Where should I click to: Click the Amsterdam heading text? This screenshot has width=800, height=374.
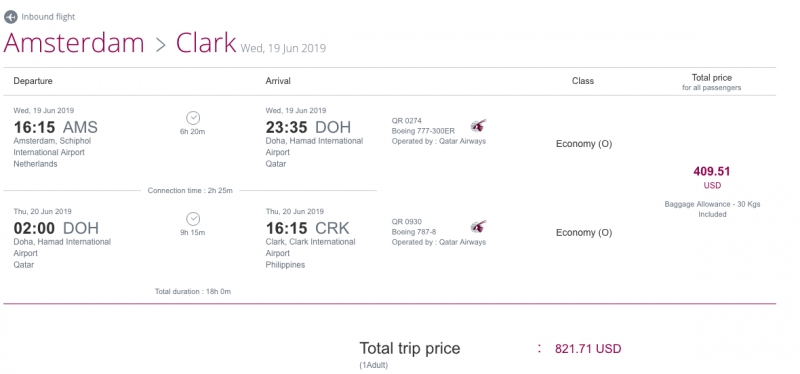click(74, 43)
